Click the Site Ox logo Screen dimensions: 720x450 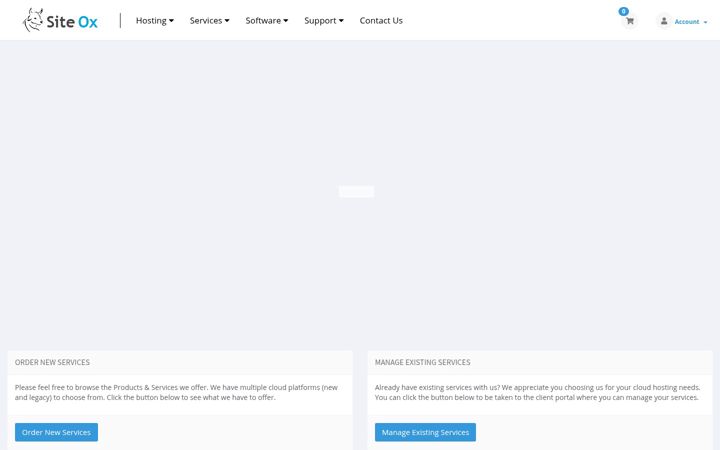(x=60, y=21)
